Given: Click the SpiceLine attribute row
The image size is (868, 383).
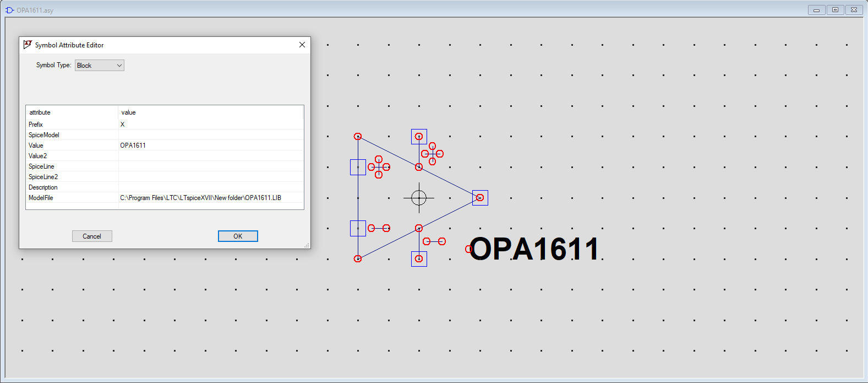Looking at the screenshot, I should click(x=165, y=166).
